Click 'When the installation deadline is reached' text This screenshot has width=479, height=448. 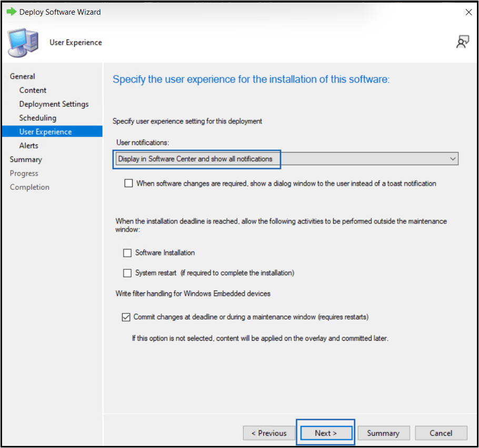tap(281, 225)
